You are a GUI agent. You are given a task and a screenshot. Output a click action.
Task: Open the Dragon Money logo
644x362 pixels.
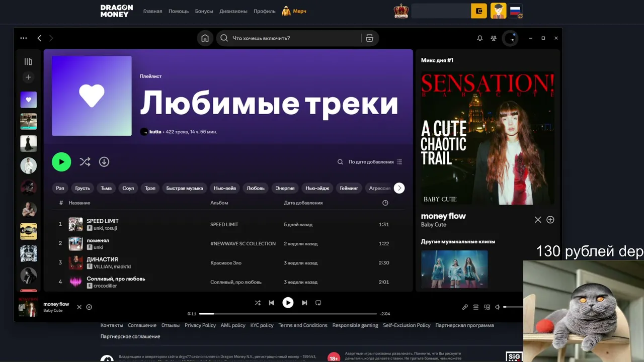117,11
